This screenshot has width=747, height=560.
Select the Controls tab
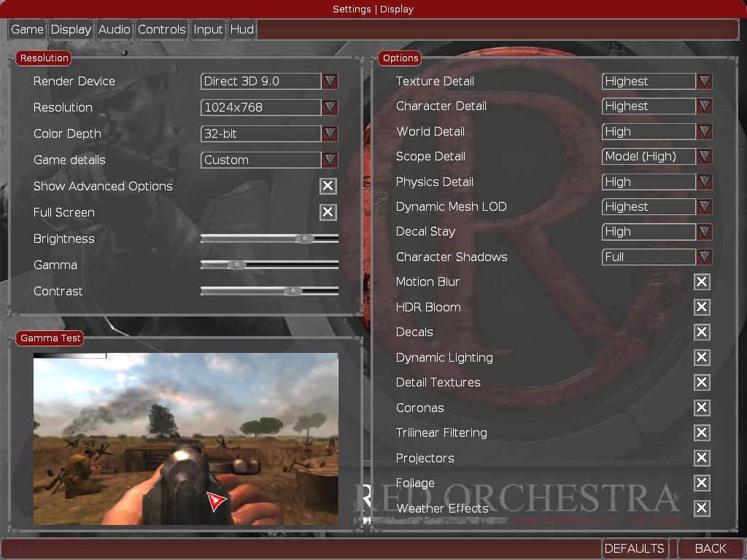[161, 29]
